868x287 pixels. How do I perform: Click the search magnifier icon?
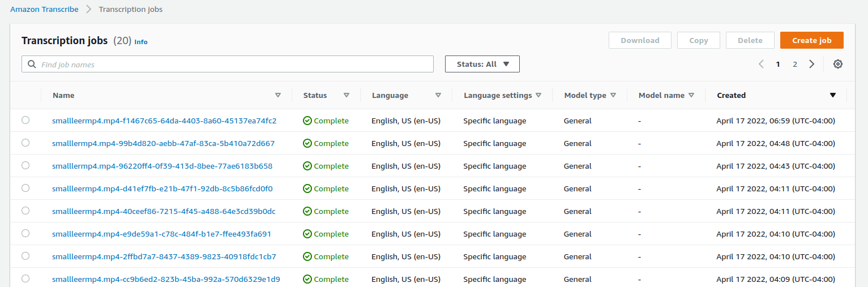click(x=31, y=65)
